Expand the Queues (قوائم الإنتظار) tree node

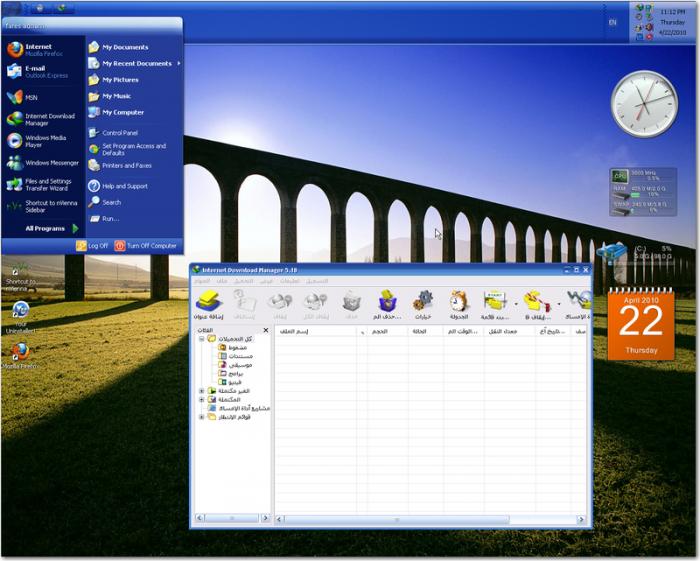tap(201, 417)
